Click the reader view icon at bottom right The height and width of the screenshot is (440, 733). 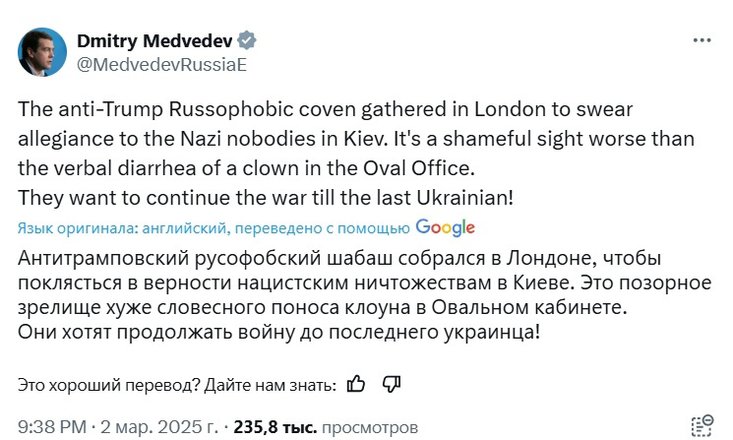(702, 426)
